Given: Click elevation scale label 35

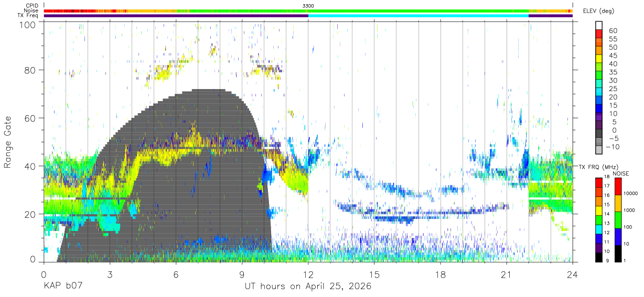Looking at the screenshot, I should (612, 72).
